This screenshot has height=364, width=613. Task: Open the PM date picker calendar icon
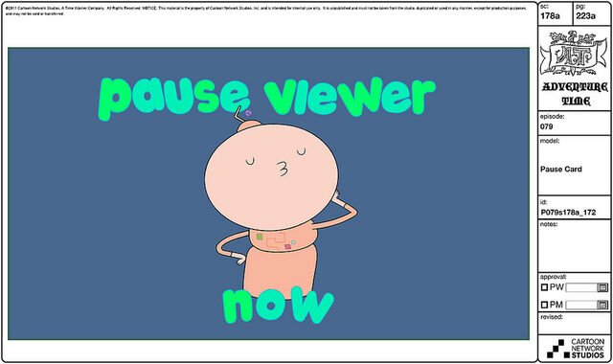pos(602,305)
